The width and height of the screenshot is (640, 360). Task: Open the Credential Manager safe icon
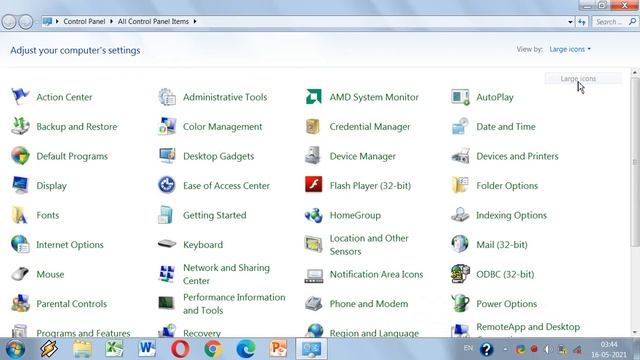tap(313, 126)
